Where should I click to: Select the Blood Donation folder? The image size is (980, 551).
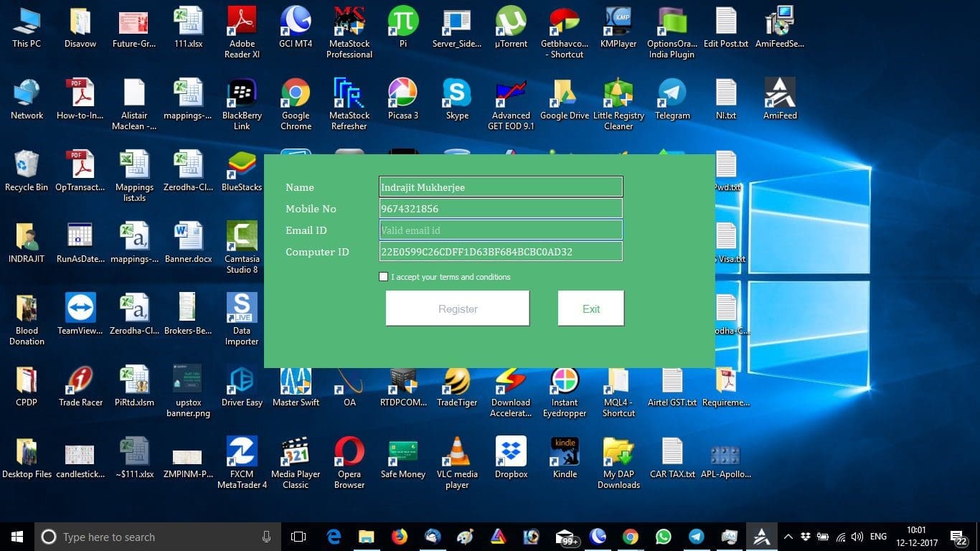pos(27,319)
